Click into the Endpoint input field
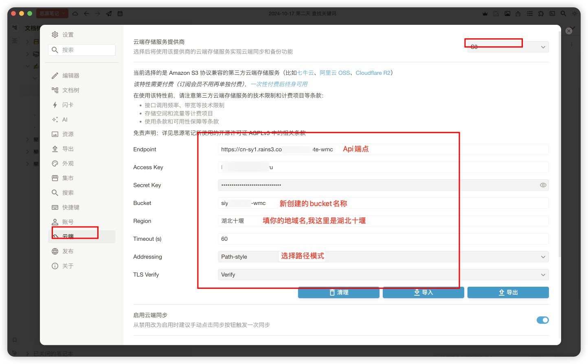Viewport: 588px width, 364px height. pos(383,149)
